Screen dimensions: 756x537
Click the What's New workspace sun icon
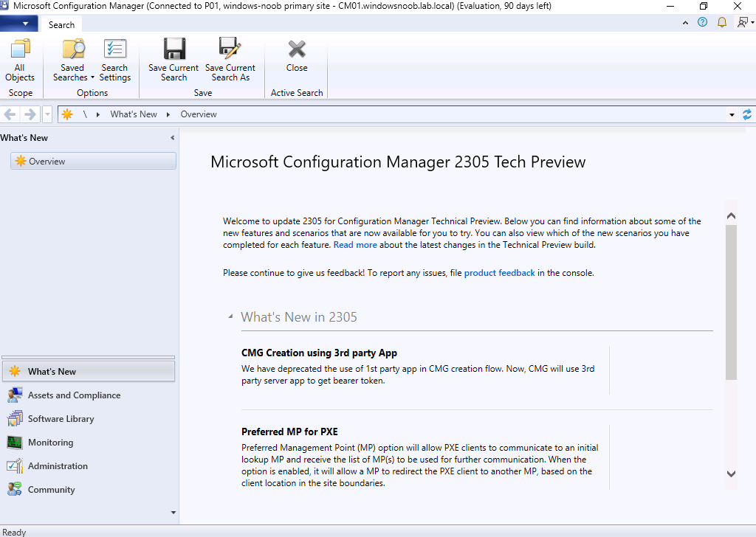15,371
